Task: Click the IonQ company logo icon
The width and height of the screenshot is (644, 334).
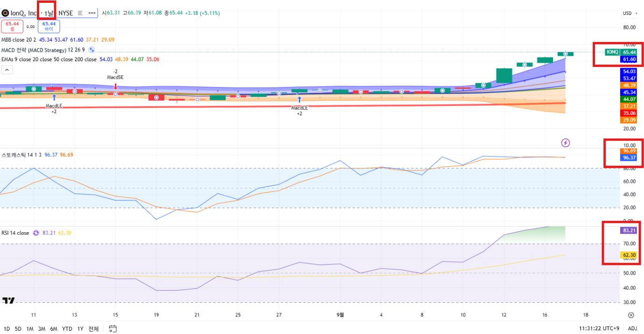Action: click(5, 13)
